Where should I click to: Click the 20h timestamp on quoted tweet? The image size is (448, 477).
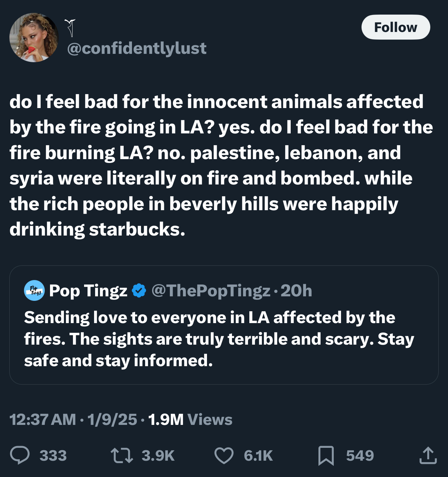coord(296,291)
